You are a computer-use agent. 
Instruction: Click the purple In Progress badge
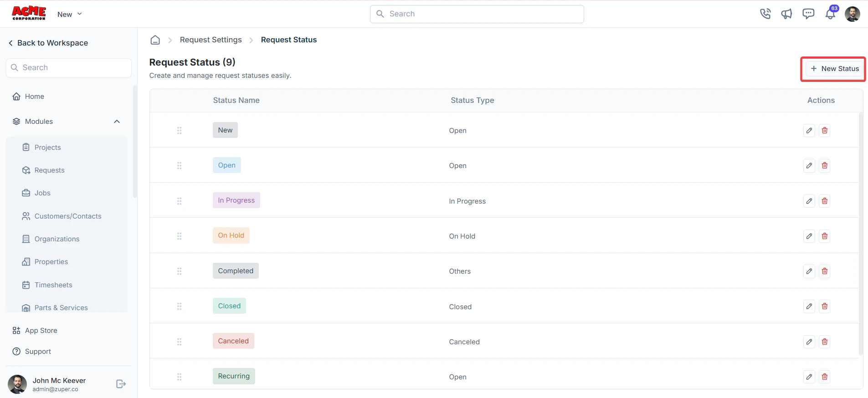236,200
